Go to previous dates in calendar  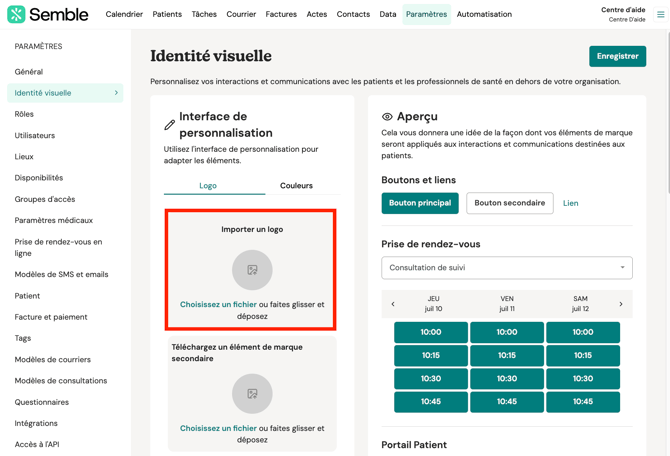(x=393, y=304)
